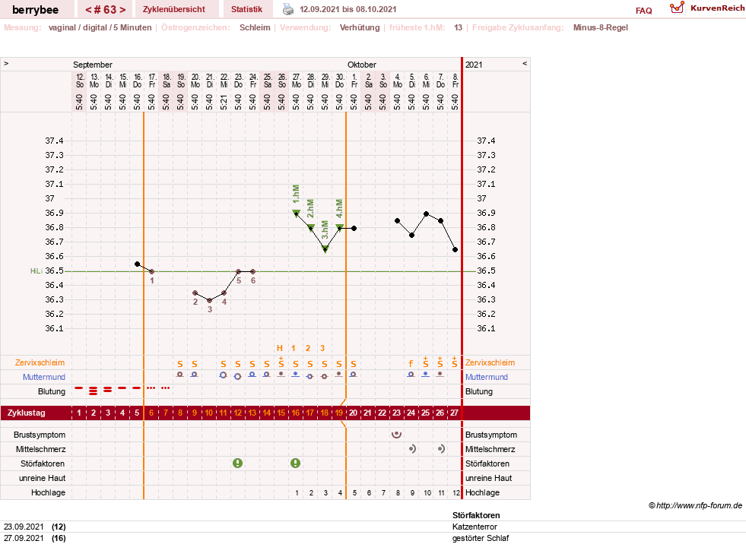Click Muttermund icon on cycle day 11
The width and height of the screenshot is (746, 560).
pos(223,375)
